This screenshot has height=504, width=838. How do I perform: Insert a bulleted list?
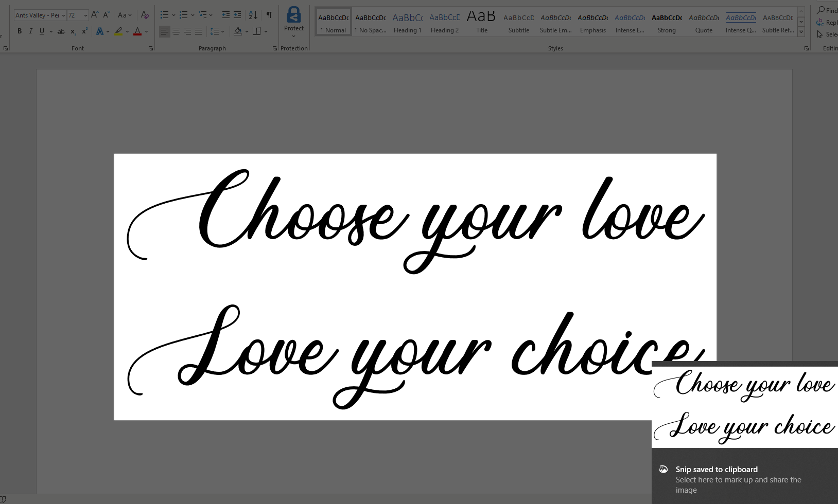point(164,15)
